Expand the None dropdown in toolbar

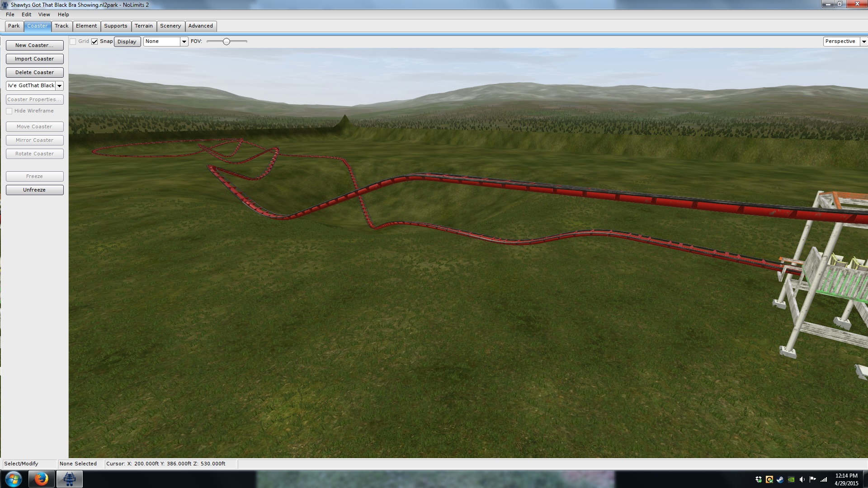[184, 42]
